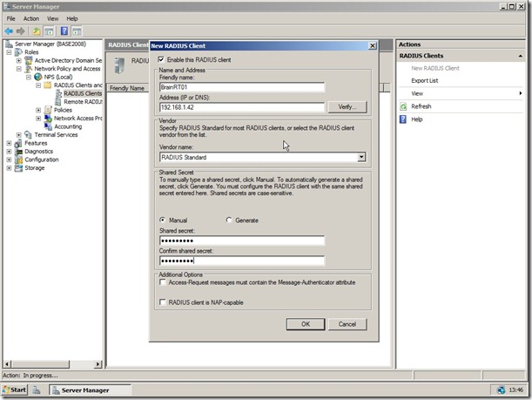Click the tree pane scroll right arrow
Image resolution: width=532 pixels, height=400 pixels.
98,364
